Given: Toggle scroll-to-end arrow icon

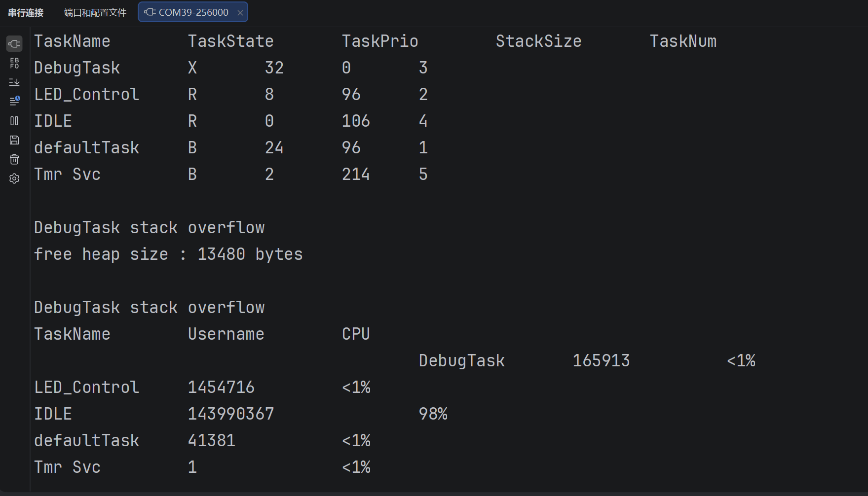Looking at the screenshot, I should pyautogui.click(x=14, y=82).
